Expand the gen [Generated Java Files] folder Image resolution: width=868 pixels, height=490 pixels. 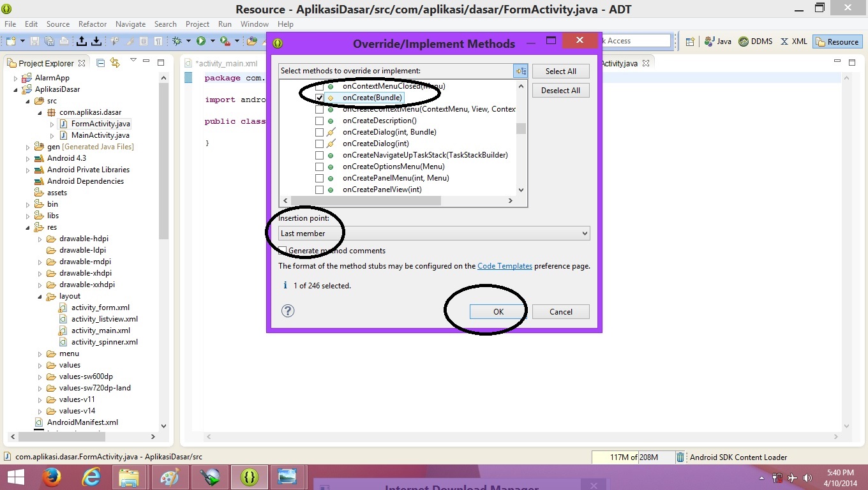(28, 147)
